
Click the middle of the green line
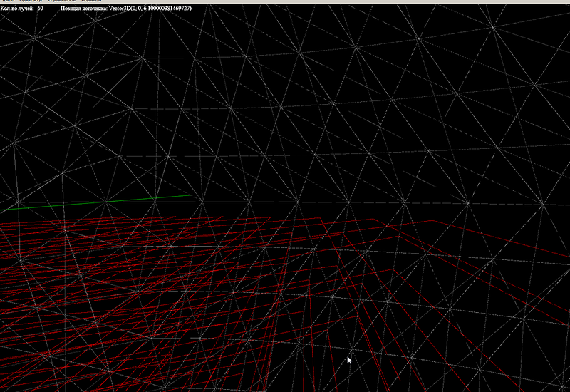click(x=95, y=202)
